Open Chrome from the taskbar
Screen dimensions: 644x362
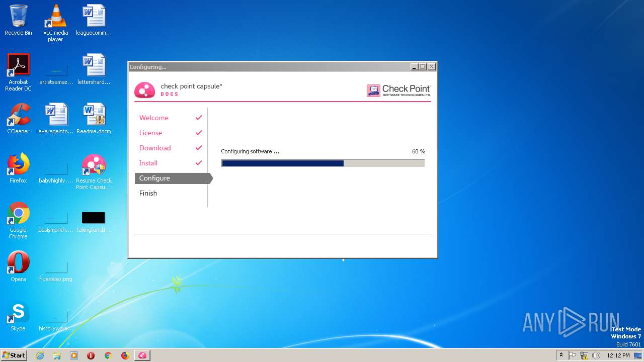pyautogui.click(x=108, y=355)
